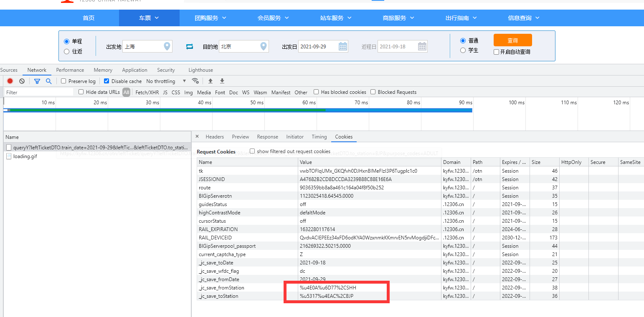The width and height of the screenshot is (644, 317).
Task: Check the Has blocked cookies checkbox
Action: (x=316, y=92)
